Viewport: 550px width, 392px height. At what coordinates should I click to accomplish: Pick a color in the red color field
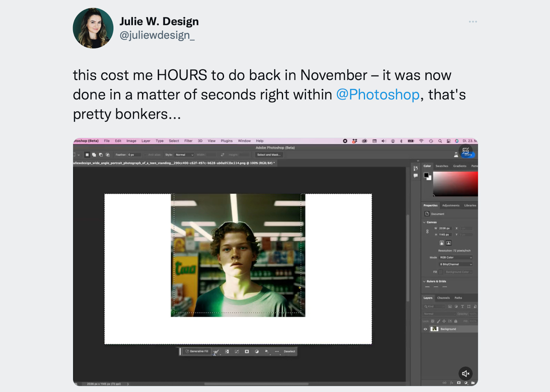coord(455,184)
